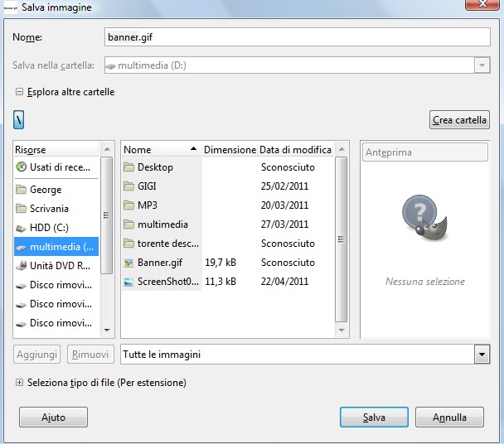Click file list scroll down arrow
Viewport: 504px width, 444px height.
click(342, 330)
